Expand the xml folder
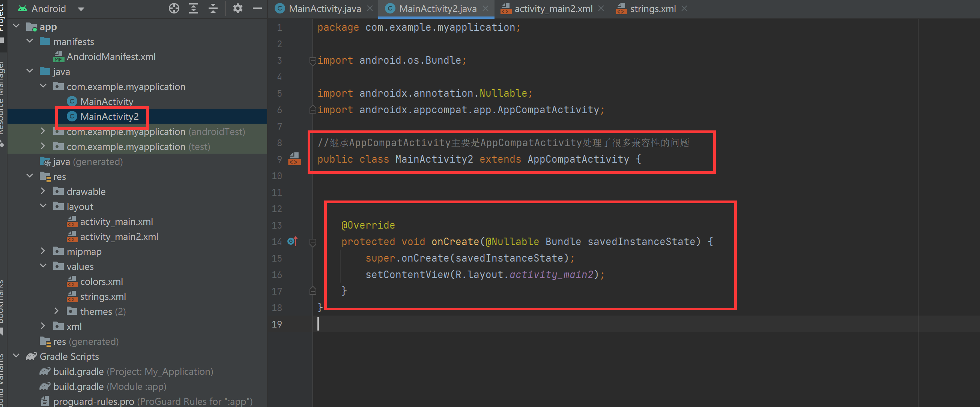Viewport: 980px width, 407px height. tap(43, 326)
